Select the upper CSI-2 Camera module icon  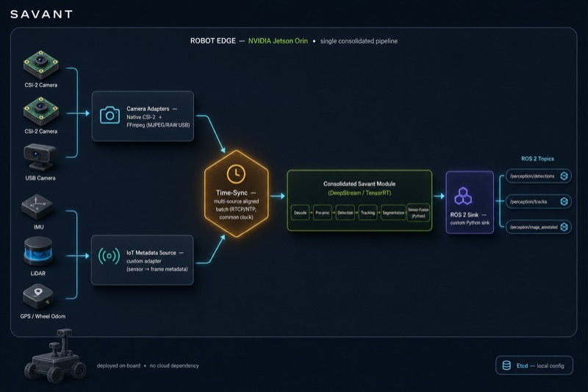coord(41,65)
